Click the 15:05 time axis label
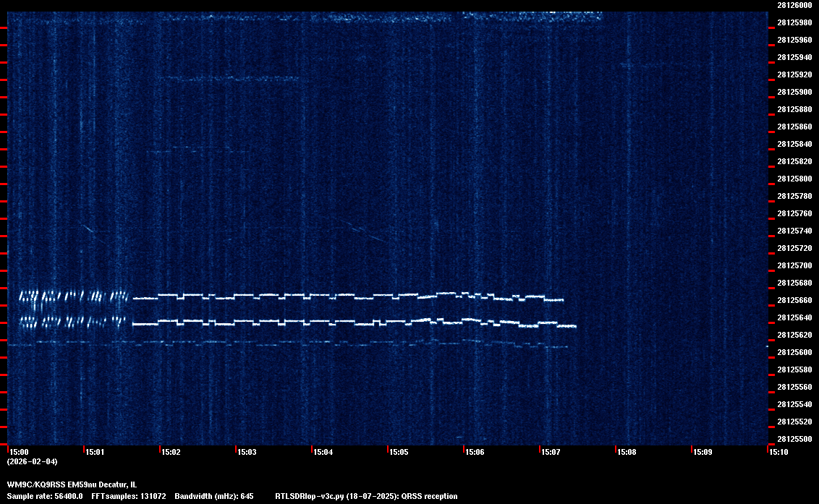Image resolution: width=819 pixels, height=504 pixels. (x=400, y=453)
